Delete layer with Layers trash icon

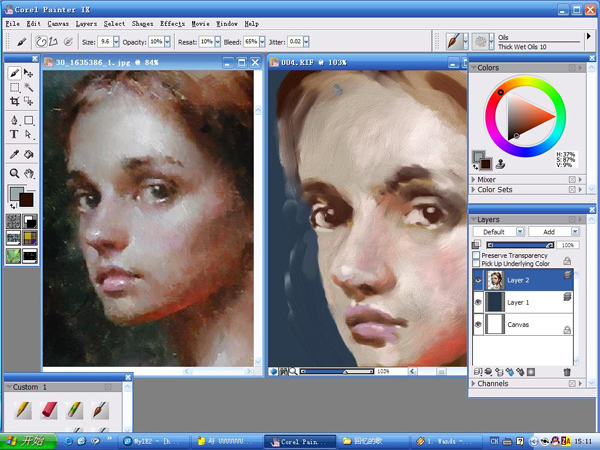(x=567, y=372)
